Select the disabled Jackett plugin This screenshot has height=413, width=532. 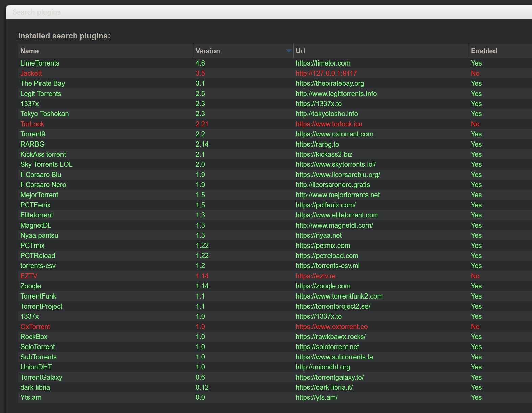[x=31, y=73]
